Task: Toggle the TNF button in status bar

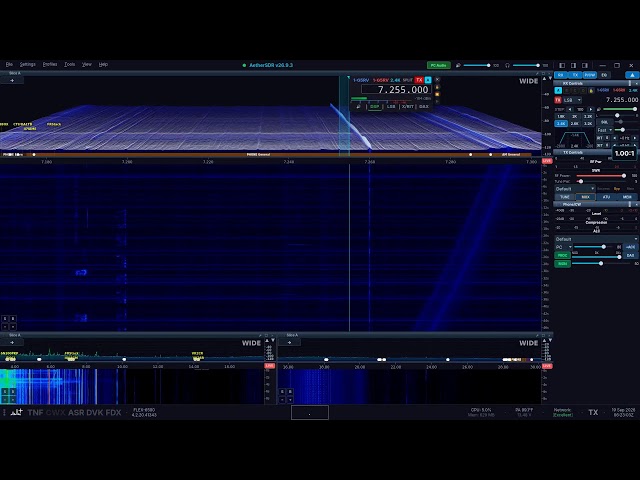Action: click(x=35, y=413)
